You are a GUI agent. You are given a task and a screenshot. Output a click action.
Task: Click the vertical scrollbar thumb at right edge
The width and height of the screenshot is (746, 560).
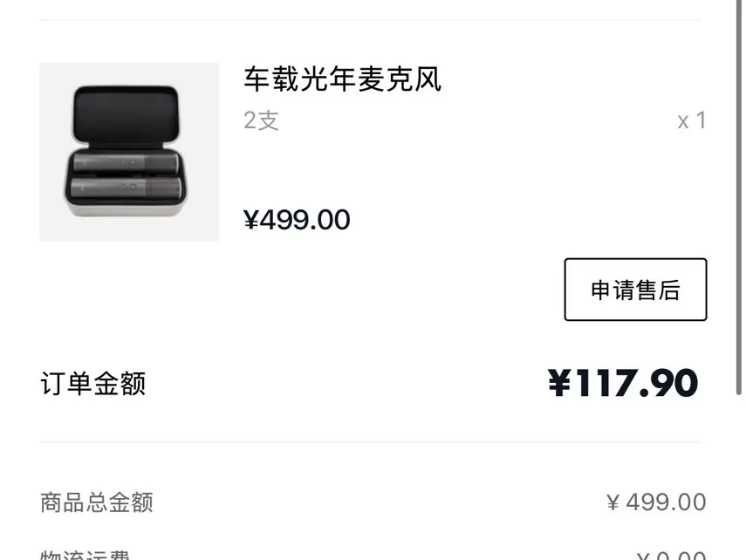(739, 197)
